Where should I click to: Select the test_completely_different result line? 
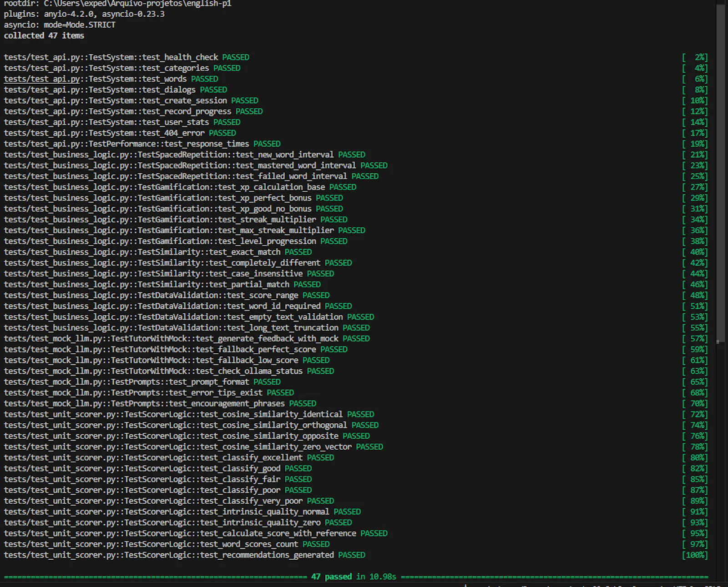(178, 263)
